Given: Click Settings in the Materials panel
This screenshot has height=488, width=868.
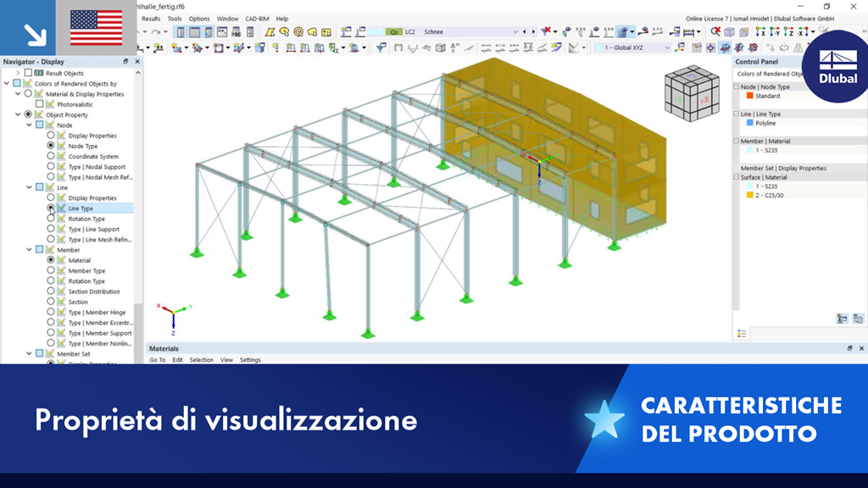Looking at the screenshot, I should pos(251,359).
